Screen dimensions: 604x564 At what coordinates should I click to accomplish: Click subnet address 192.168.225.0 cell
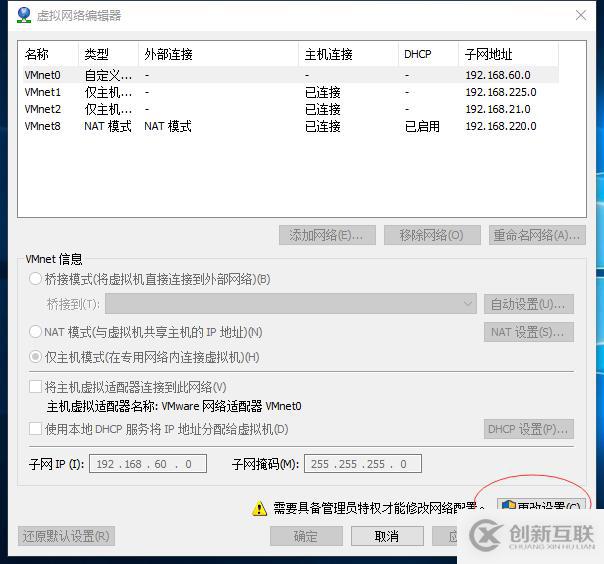501,92
